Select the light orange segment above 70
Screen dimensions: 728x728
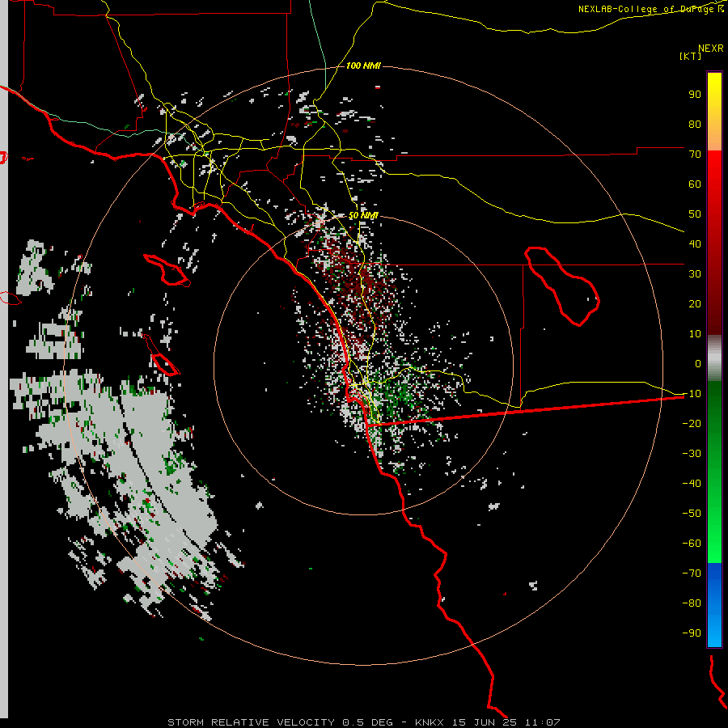pyautogui.click(x=714, y=139)
